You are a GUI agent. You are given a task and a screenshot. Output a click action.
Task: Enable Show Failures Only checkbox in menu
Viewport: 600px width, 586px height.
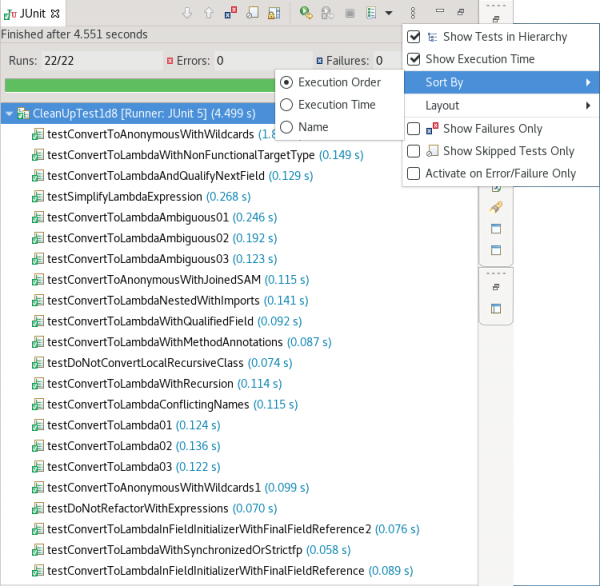click(x=414, y=129)
